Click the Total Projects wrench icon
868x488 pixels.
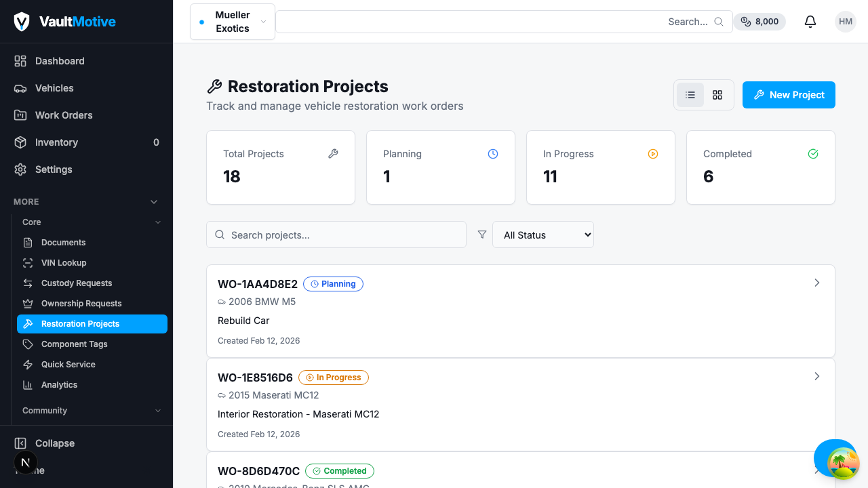click(333, 154)
